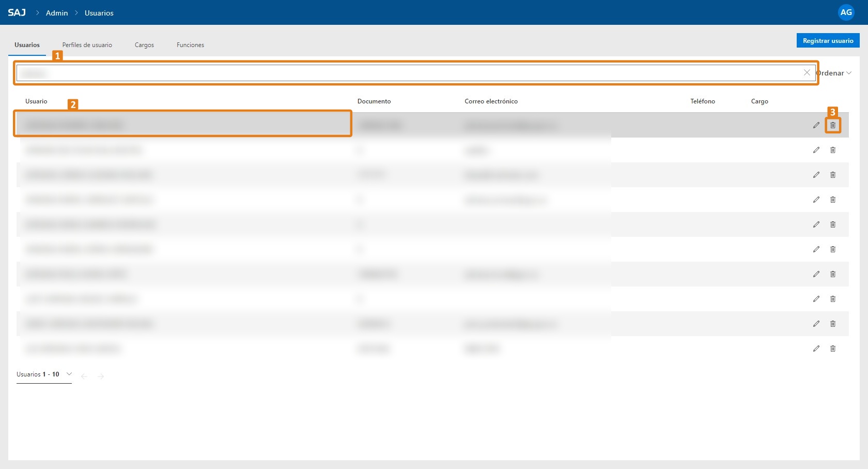Delete the sixth user via trash icon
Viewport: 868px width, 469px height.
pyautogui.click(x=832, y=249)
